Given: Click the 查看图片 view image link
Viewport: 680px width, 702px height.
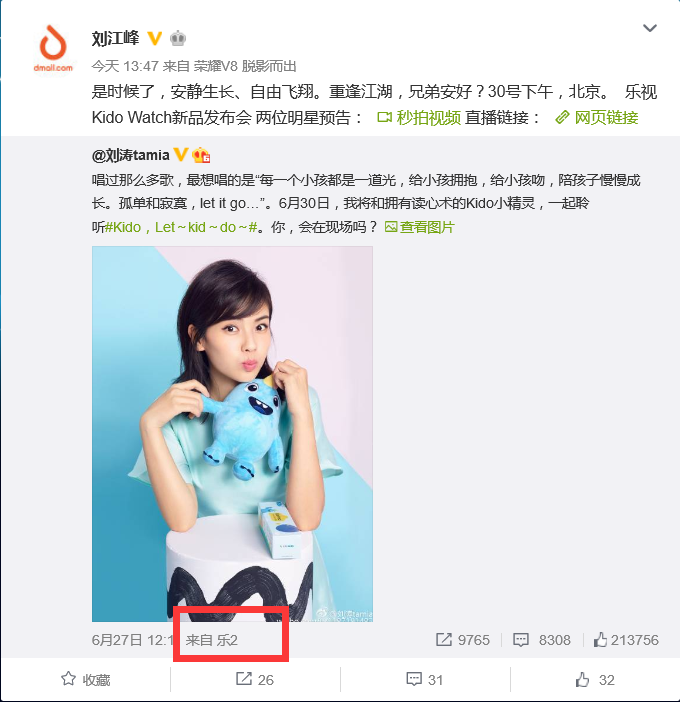Looking at the screenshot, I should point(419,227).
